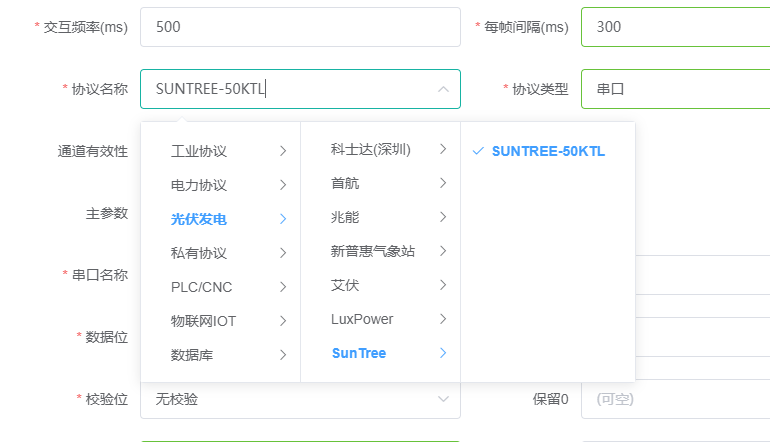This screenshot has width=770, height=442.
Task: Click the chevron next to PLC/CNC
Action: (283, 287)
